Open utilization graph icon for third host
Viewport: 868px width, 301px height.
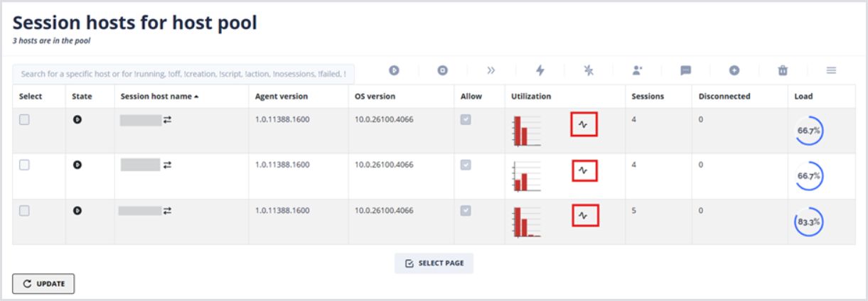point(584,216)
